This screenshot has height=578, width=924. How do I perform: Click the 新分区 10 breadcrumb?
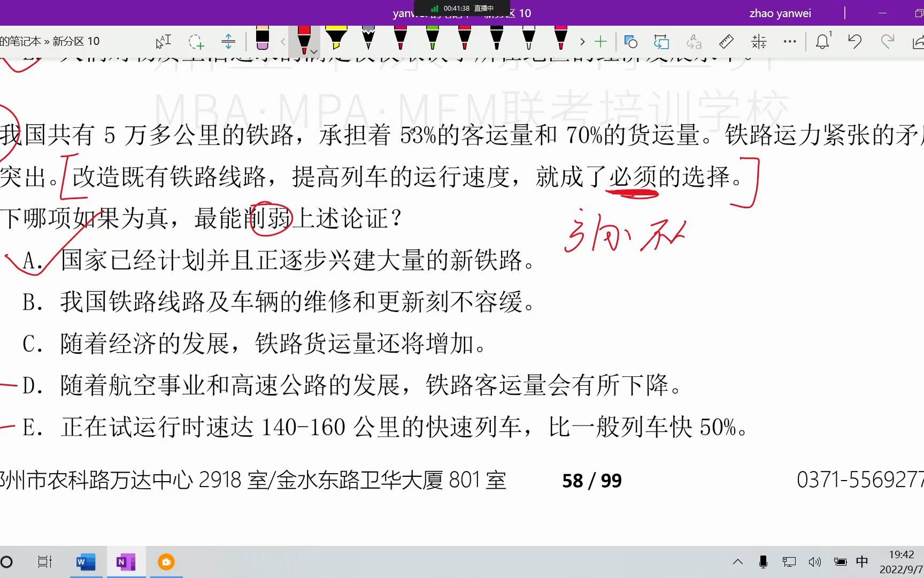click(x=76, y=41)
